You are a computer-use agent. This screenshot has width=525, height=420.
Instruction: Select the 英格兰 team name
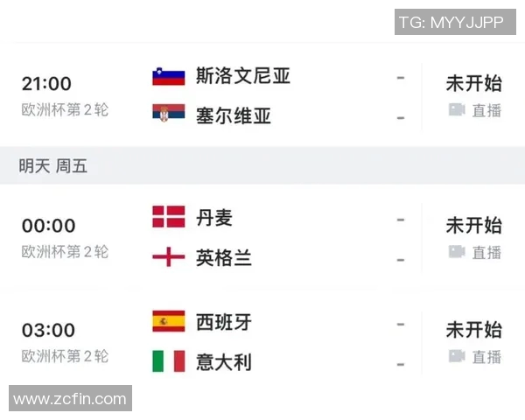224,258
